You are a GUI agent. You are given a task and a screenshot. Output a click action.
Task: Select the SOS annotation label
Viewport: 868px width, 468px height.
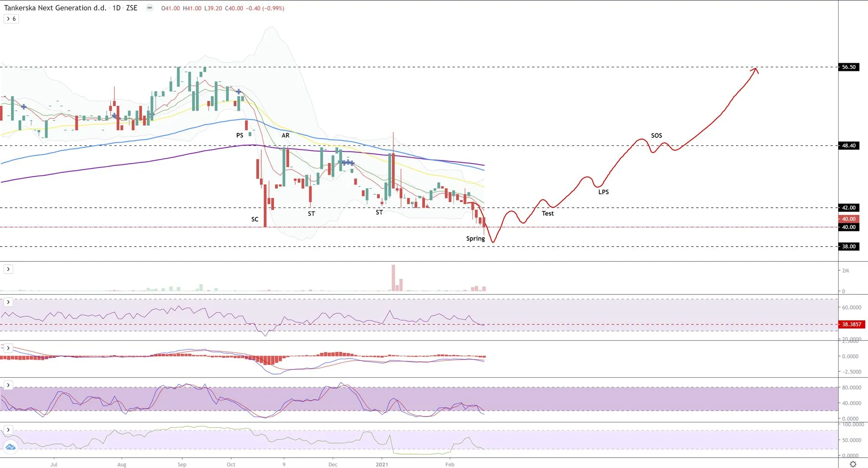[x=656, y=136]
